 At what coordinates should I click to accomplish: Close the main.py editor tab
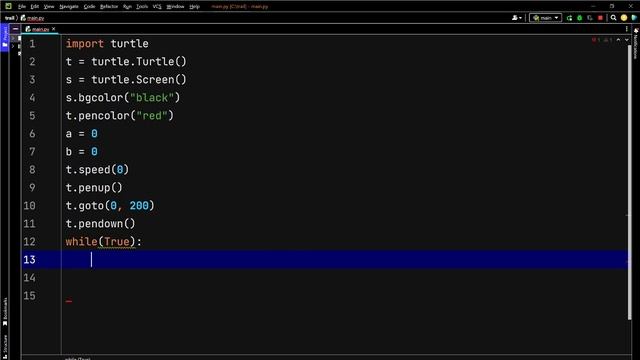point(53,29)
